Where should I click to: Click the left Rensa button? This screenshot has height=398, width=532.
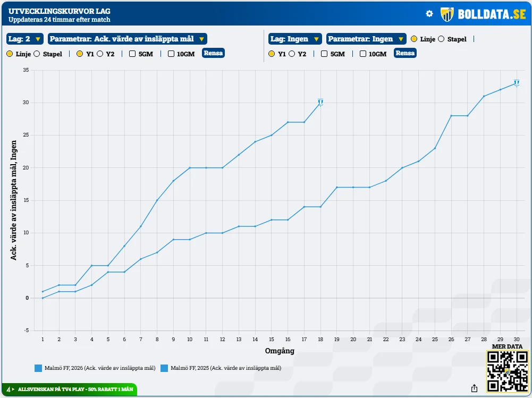tap(213, 53)
